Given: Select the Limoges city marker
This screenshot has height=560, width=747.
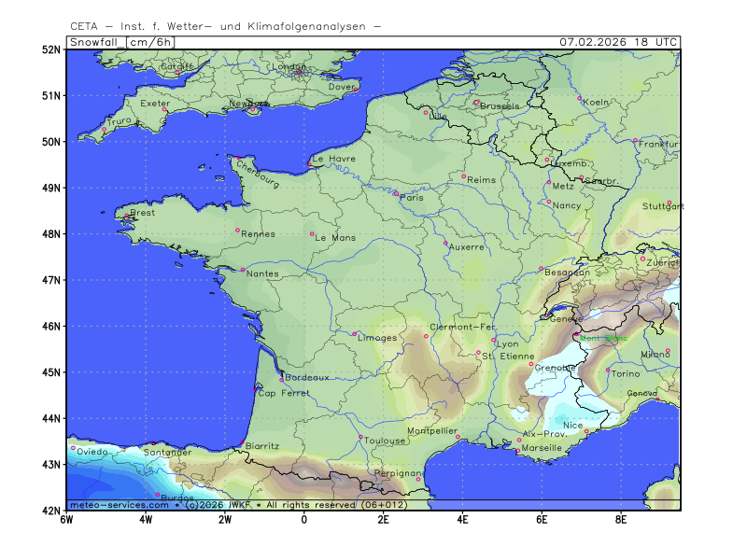Looking at the screenshot, I should click(x=354, y=334).
